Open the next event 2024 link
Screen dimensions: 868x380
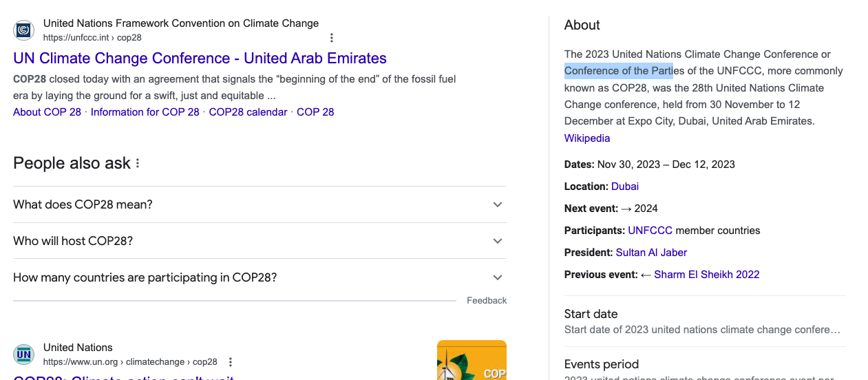coord(639,209)
